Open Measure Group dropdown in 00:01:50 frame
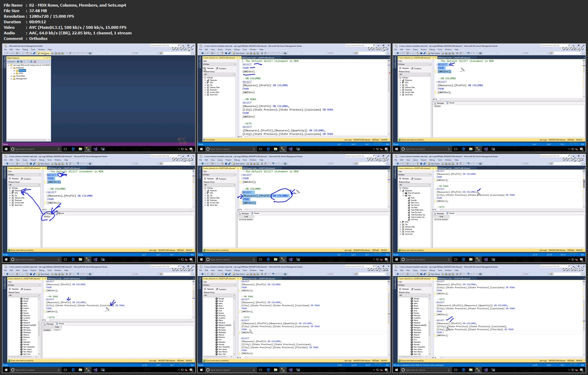The image size is (588, 375). coord(220,74)
